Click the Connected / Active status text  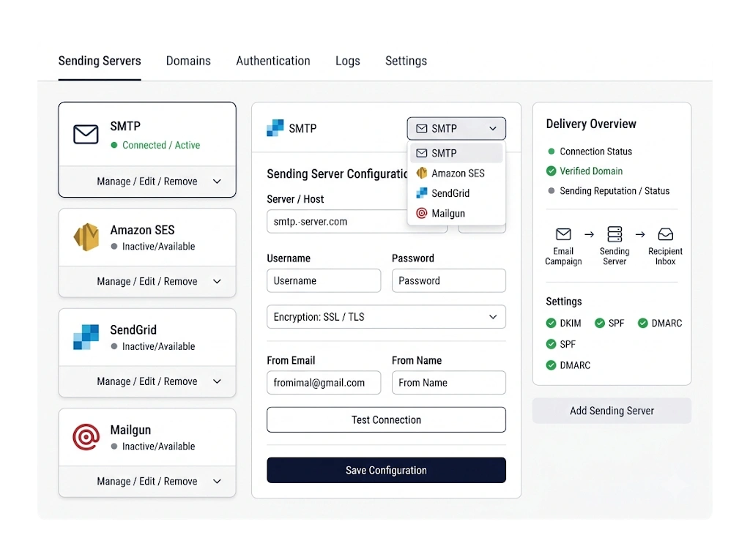point(161,145)
